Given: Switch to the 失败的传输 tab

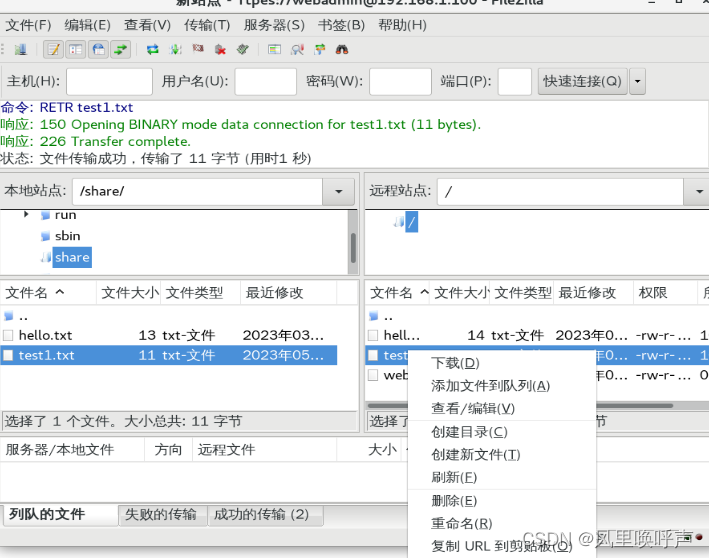Looking at the screenshot, I should coord(161,515).
